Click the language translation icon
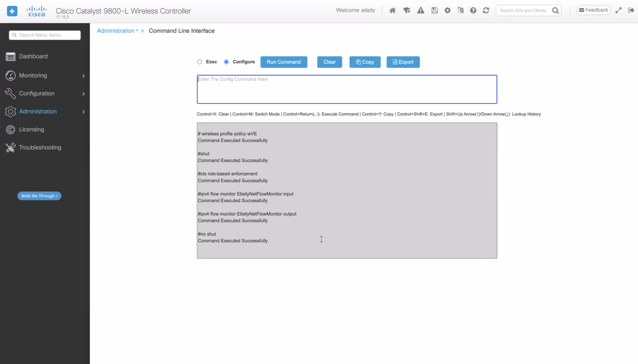 tap(460, 10)
